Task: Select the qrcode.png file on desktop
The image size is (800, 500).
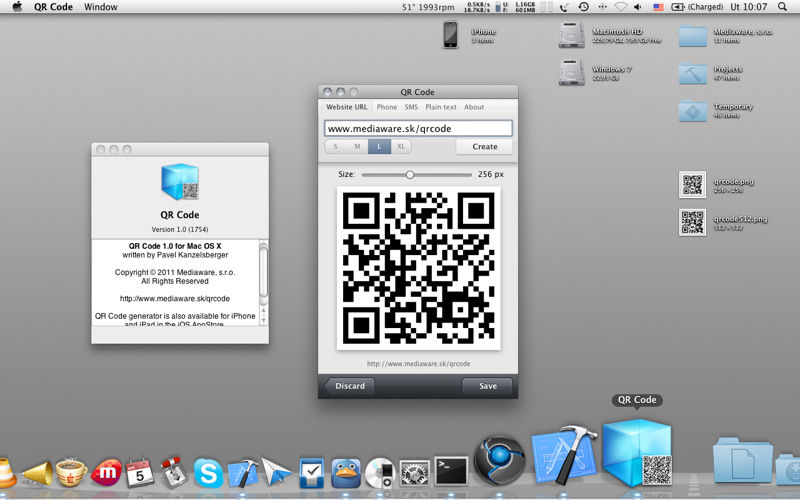Action: [x=692, y=184]
